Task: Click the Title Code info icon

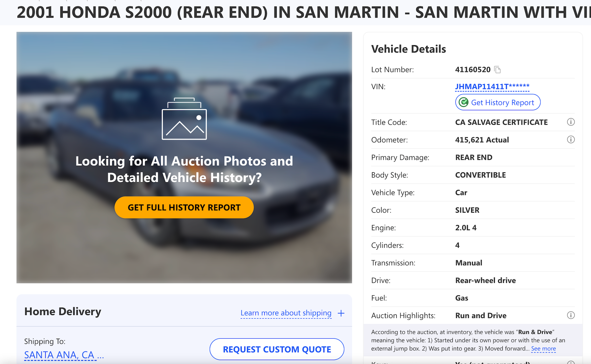Action: 571,122
